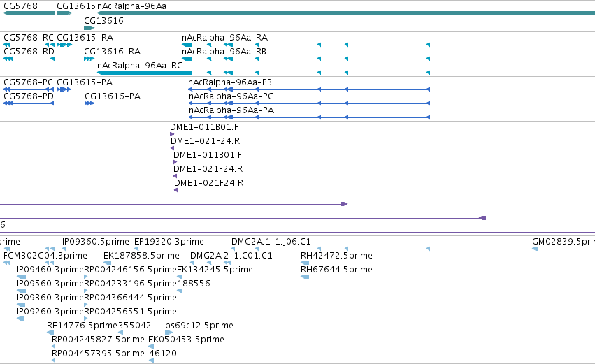Select protein CG5768-PD
Screen dimensions: 595x364
(x=29, y=96)
